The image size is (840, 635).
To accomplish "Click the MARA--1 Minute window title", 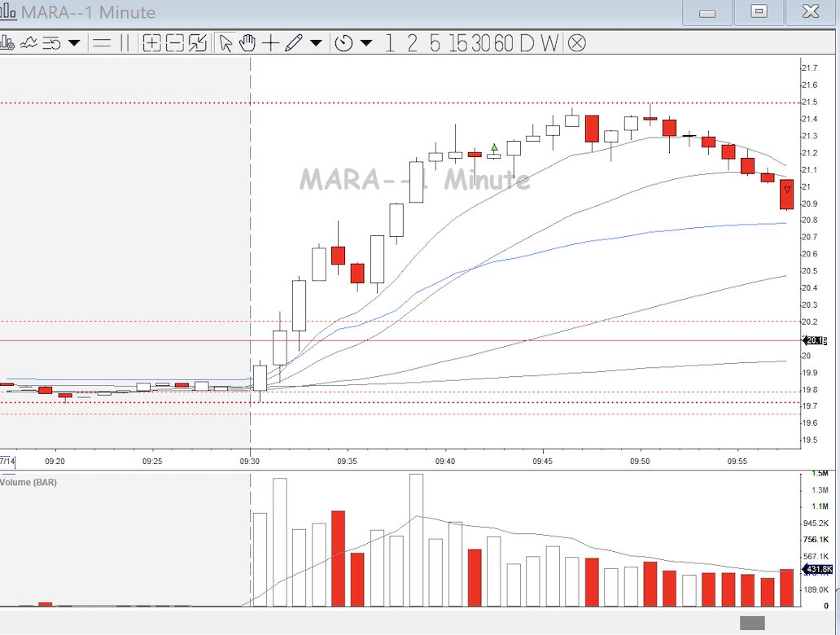I will [87, 12].
